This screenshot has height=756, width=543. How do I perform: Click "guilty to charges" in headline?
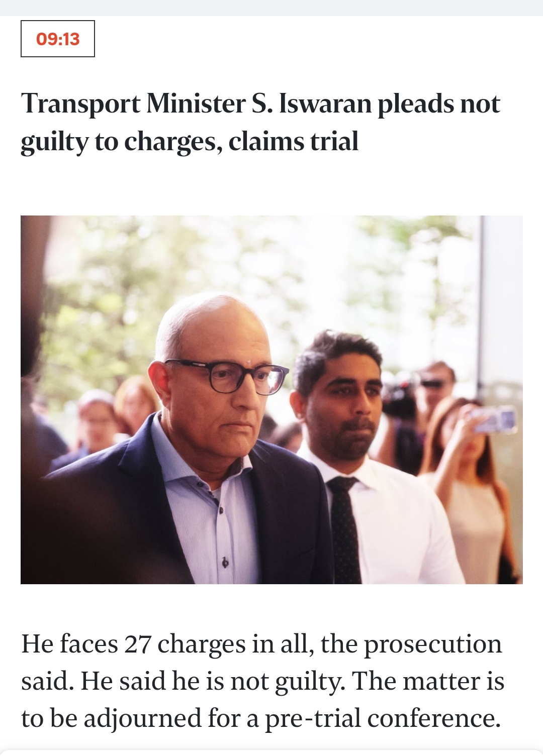click(x=121, y=142)
